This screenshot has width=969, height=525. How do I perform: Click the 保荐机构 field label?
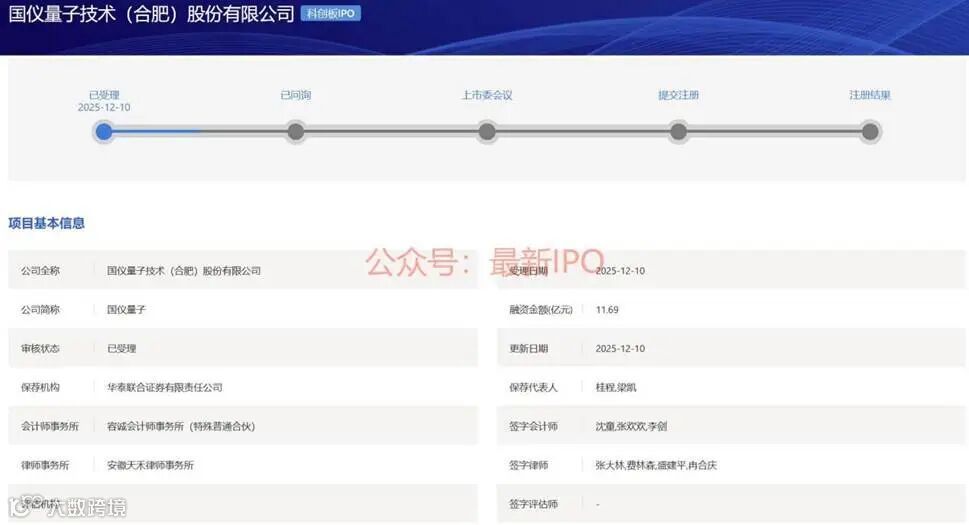point(40,387)
